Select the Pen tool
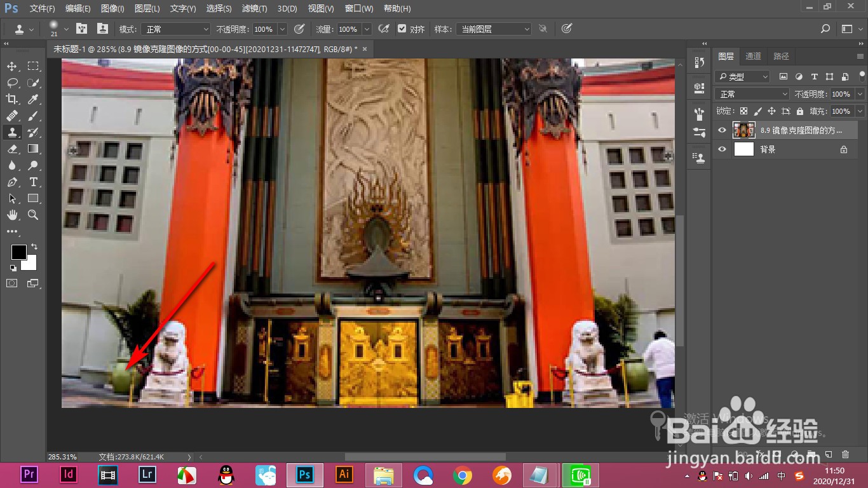This screenshot has height=488, width=868. click(12, 182)
